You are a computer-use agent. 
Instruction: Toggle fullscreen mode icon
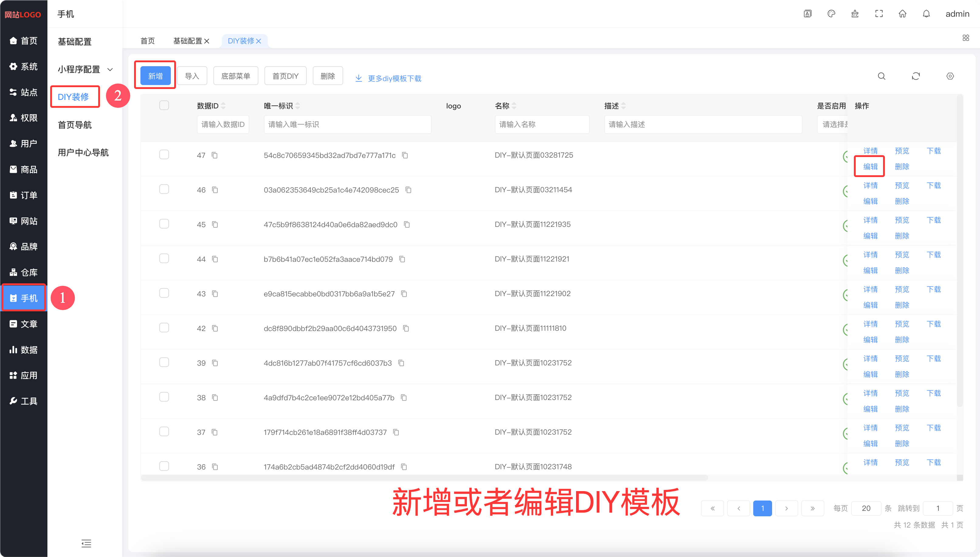(879, 14)
